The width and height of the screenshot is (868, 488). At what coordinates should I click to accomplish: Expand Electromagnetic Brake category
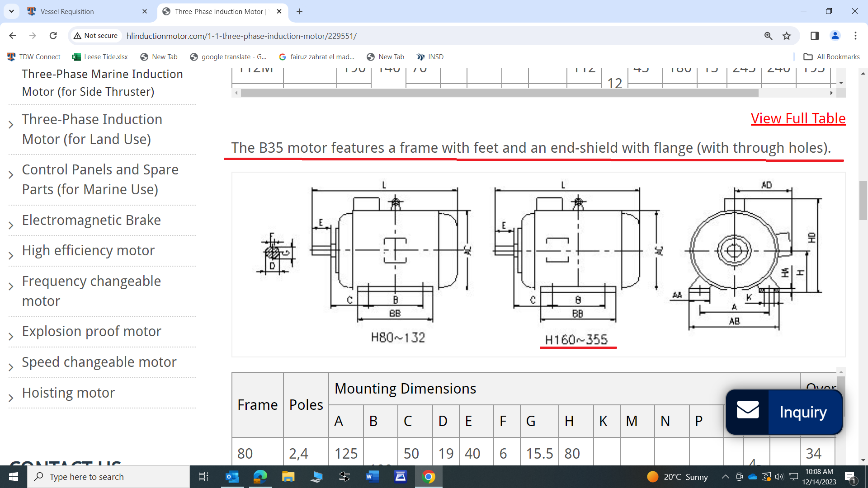click(11, 225)
